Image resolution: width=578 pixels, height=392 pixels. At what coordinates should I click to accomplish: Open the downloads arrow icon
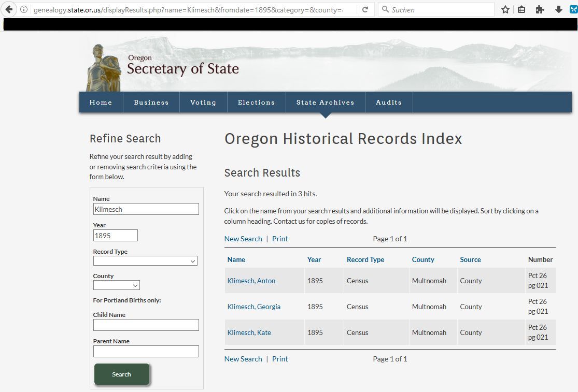558,9
